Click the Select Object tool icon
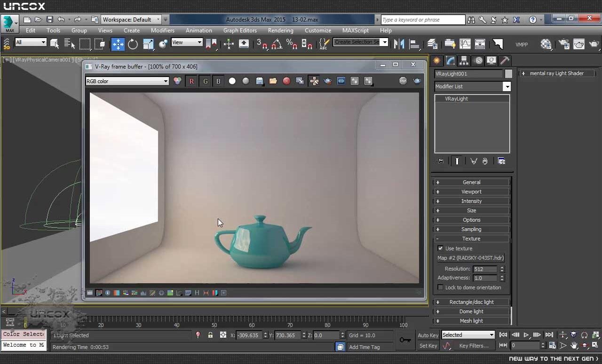Viewport: 602px width, 364px height. [x=55, y=44]
